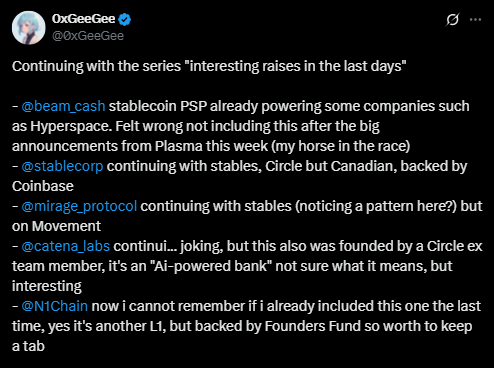The height and width of the screenshot is (368, 494).
Task: Click the blue verified badge
Action: click(x=125, y=19)
